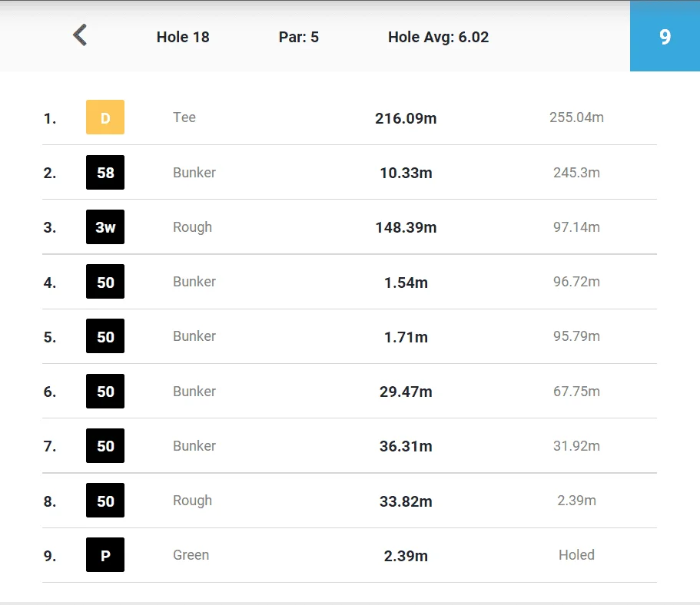700x605 pixels.
Task: Click the Par: 5 label
Action: point(299,37)
